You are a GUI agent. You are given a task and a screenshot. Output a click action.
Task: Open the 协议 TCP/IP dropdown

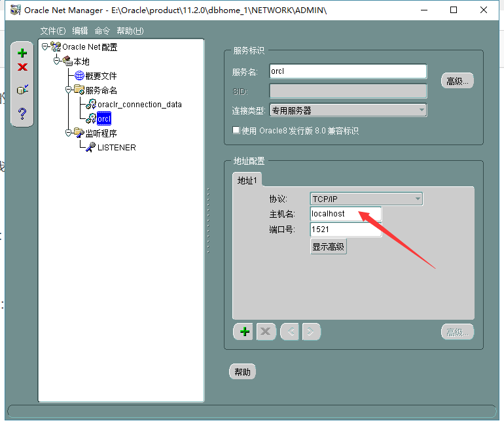click(x=367, y=199)
